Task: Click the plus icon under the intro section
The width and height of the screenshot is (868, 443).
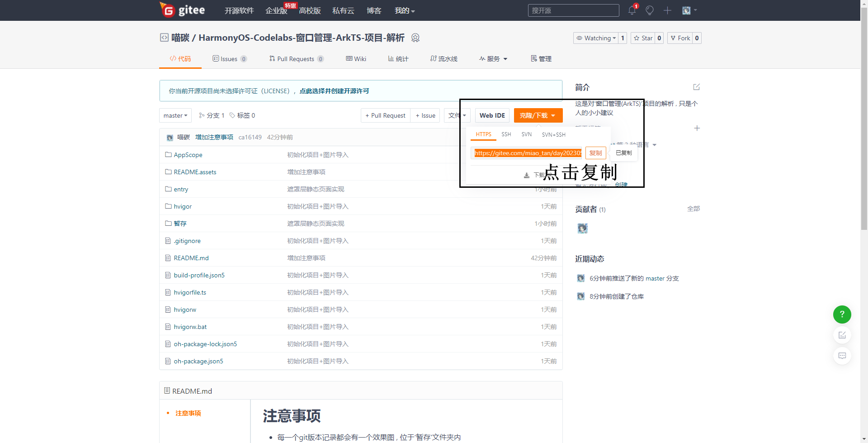Action: click(697, 128)
